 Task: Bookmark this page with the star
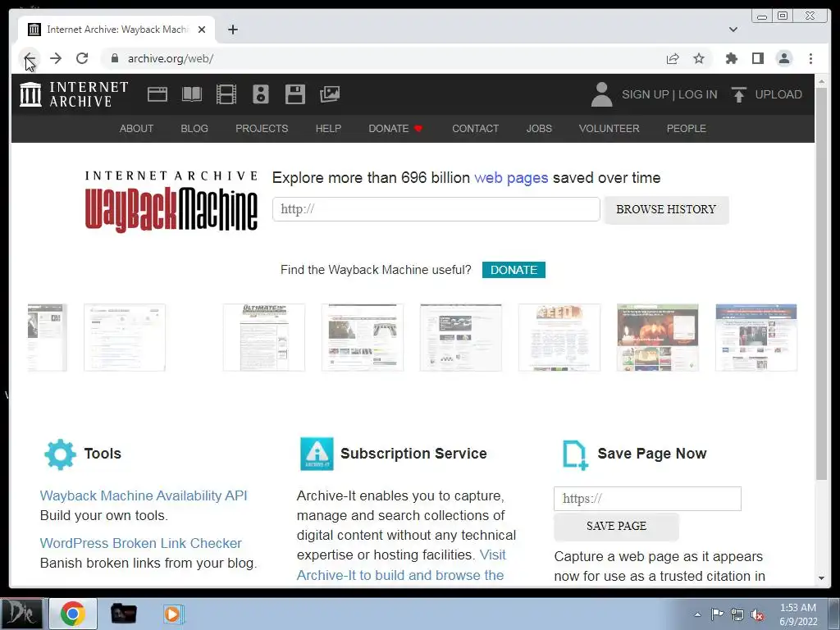[699, 58]
